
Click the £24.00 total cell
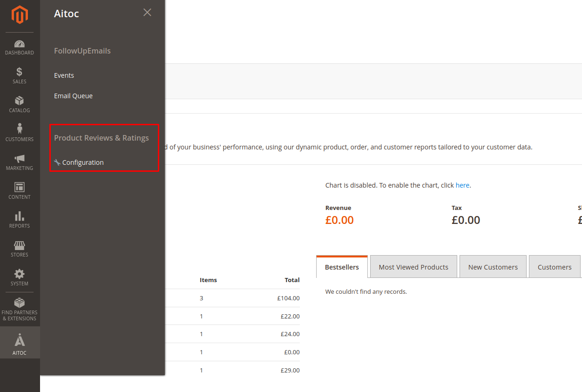[x=290, y=334]
